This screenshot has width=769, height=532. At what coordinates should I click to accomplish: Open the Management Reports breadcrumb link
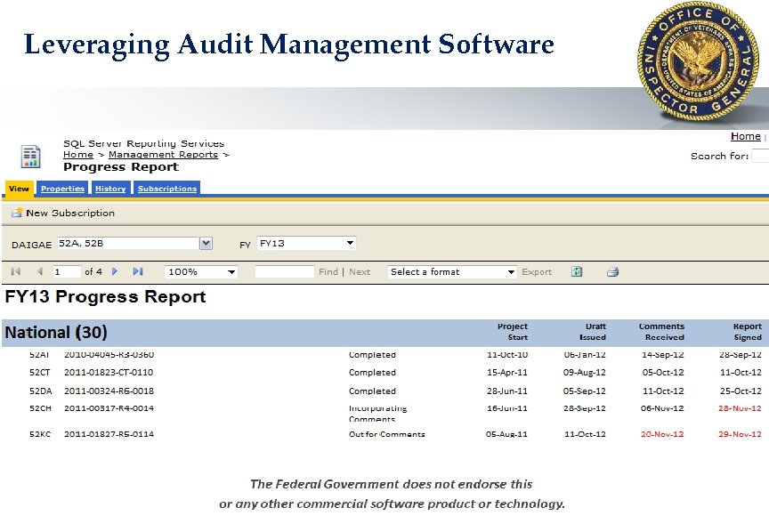tap(163, 155)
